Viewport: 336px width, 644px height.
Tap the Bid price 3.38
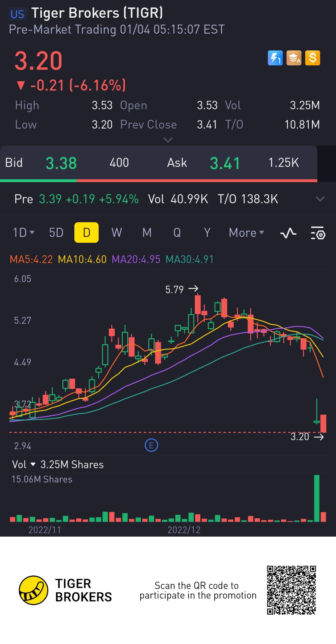pyautogui.click(x=61, y=163)
